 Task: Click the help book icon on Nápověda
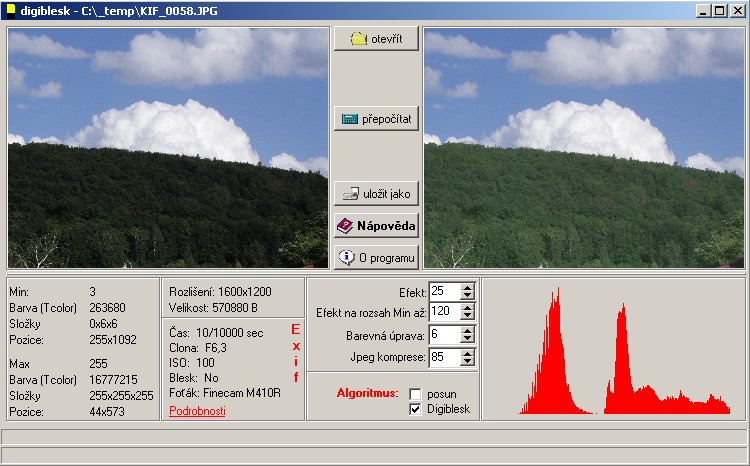coord(345,225)
